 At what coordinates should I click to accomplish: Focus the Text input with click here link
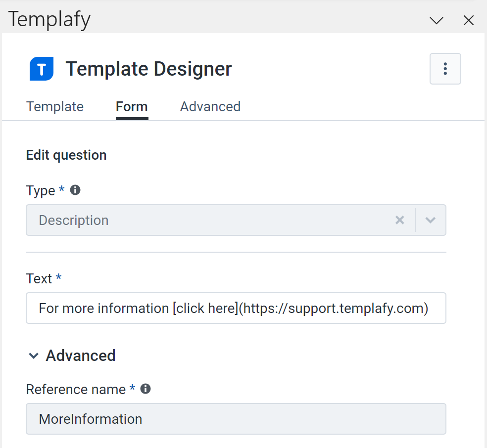[x=236, y=308]
